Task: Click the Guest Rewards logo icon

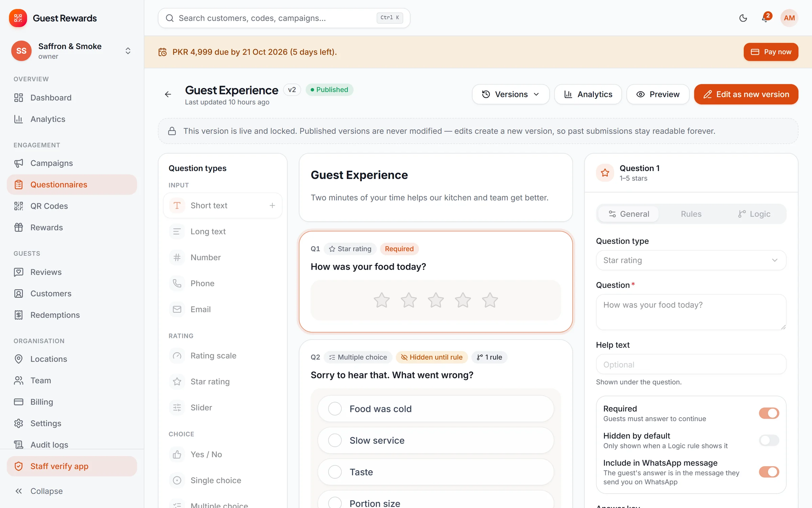Action: point(18,18)
